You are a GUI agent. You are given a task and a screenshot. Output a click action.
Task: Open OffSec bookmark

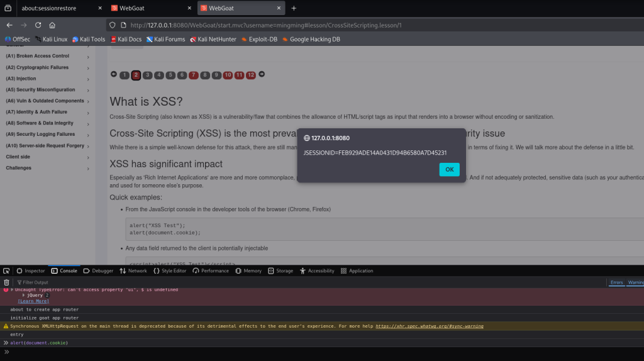(17, 40)
